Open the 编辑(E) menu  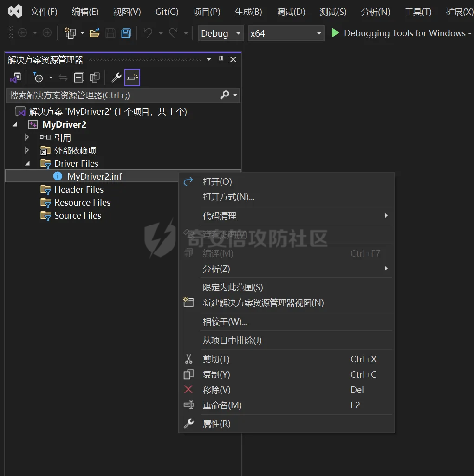point(85,12)
